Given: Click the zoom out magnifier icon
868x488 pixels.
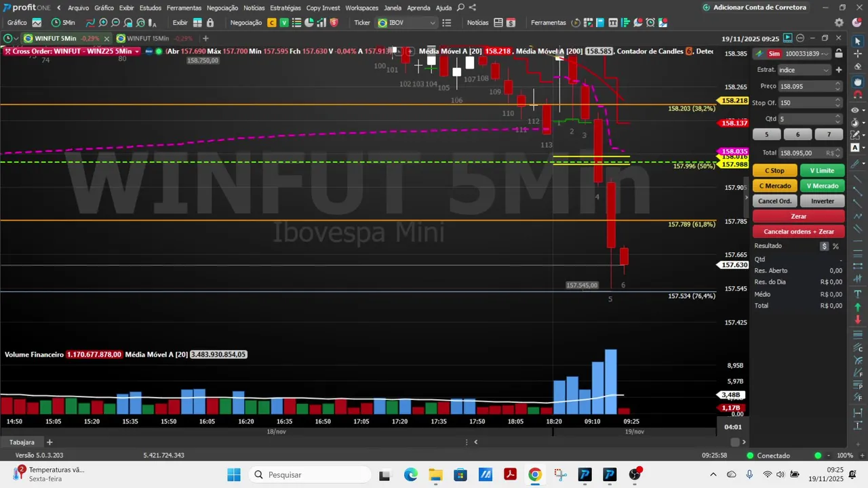Looking at the screenshot, I should [115, 22].
